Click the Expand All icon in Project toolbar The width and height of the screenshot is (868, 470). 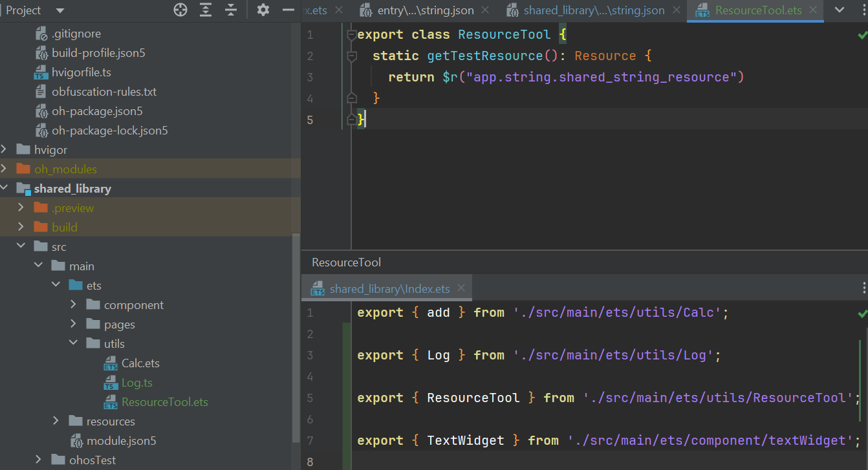(206, 10)
